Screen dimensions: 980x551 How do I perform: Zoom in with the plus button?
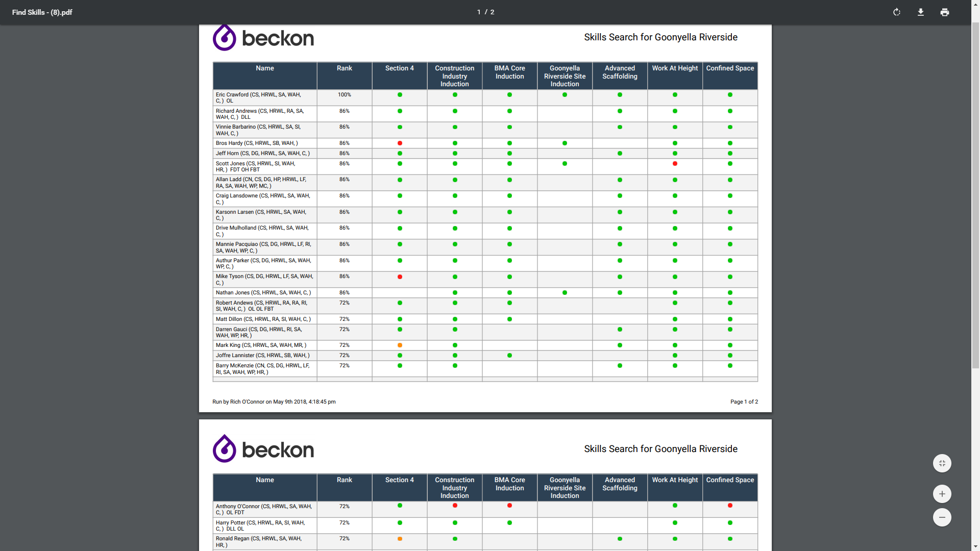point(942,494)
